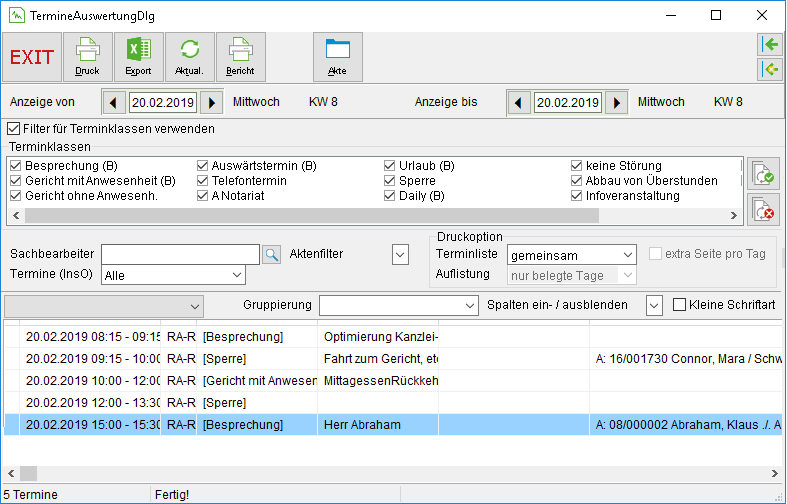Click the upper green arrow panel icon
The width and height of the screenshot is (787, 504).
pos(770,45)
